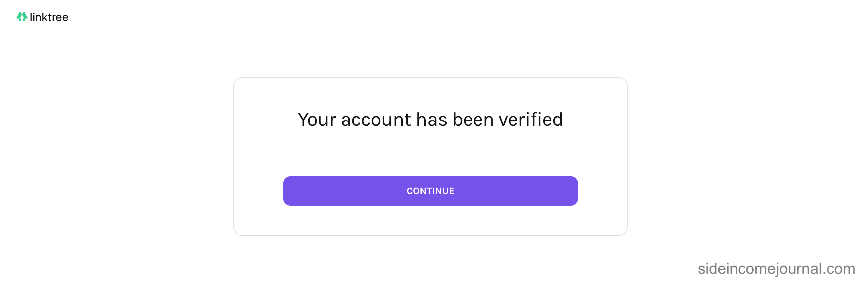
Task: Click the left arrow of the green Linktree logo
Action: point(19,17)
